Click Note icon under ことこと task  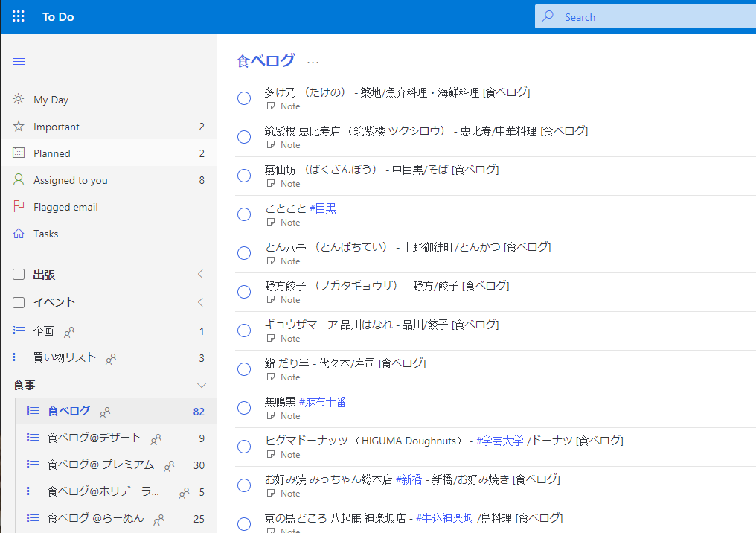[271, 223]
